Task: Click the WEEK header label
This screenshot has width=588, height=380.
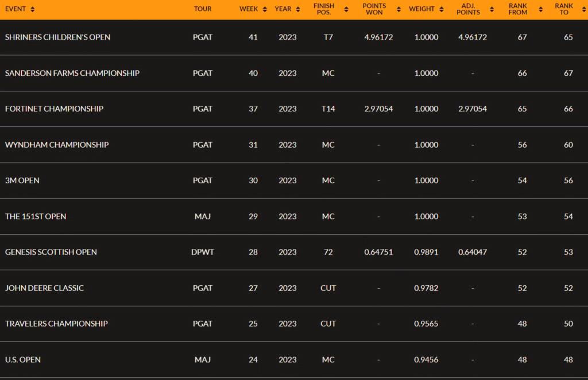Action: coord(249,9)
